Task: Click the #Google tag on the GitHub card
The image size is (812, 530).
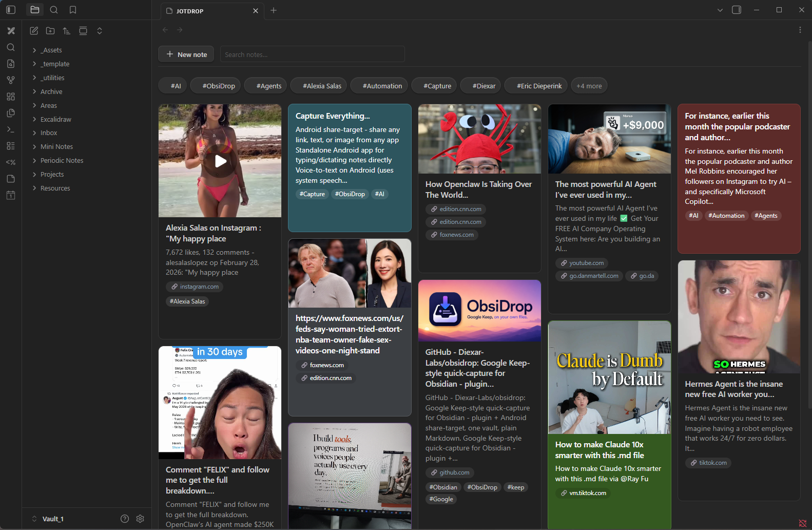Action: point(441,499)
